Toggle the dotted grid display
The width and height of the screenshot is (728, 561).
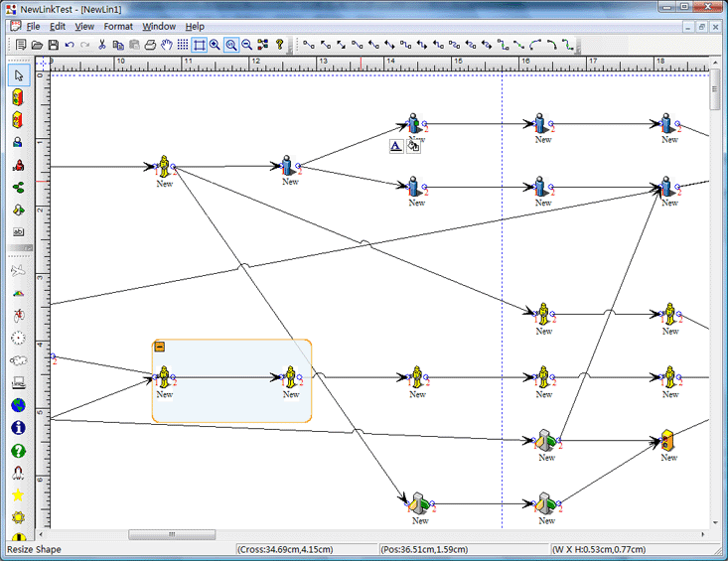point(183,45)
